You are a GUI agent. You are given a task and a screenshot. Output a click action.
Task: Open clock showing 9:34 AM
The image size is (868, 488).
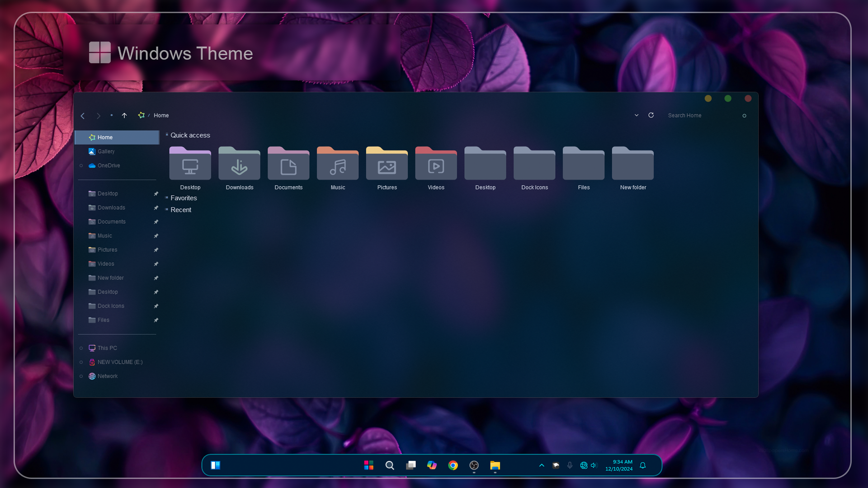pos(619,465)
